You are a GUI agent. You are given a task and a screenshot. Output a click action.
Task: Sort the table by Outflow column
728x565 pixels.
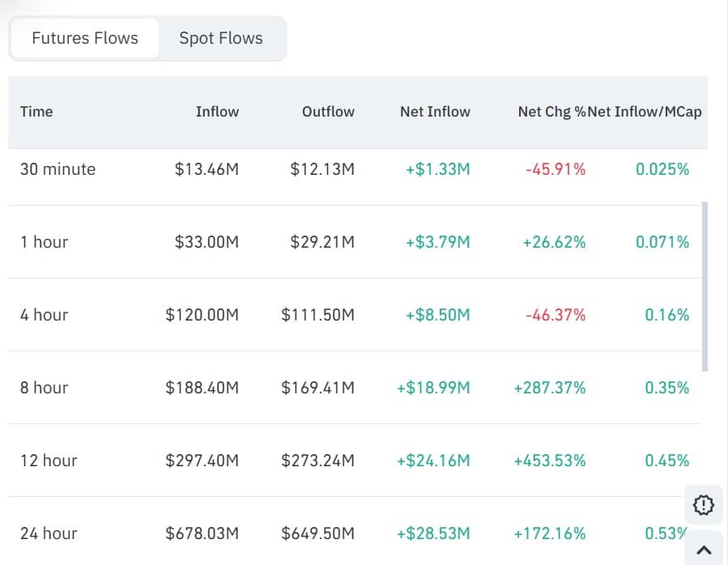tap(327, 112)
